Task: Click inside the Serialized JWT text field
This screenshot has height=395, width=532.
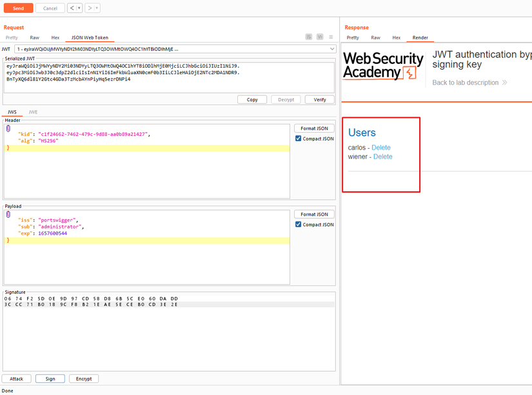Action: tap(169, 77)
